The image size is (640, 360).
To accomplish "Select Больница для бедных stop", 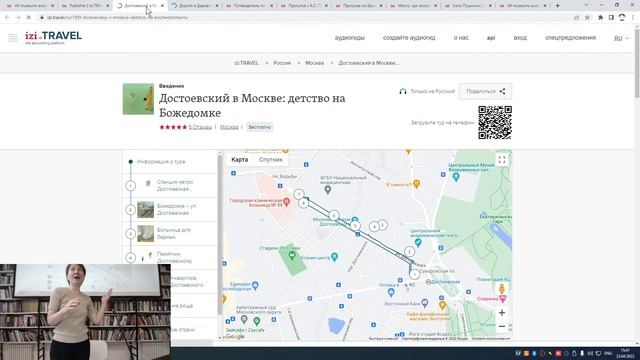I will [170, 233].
